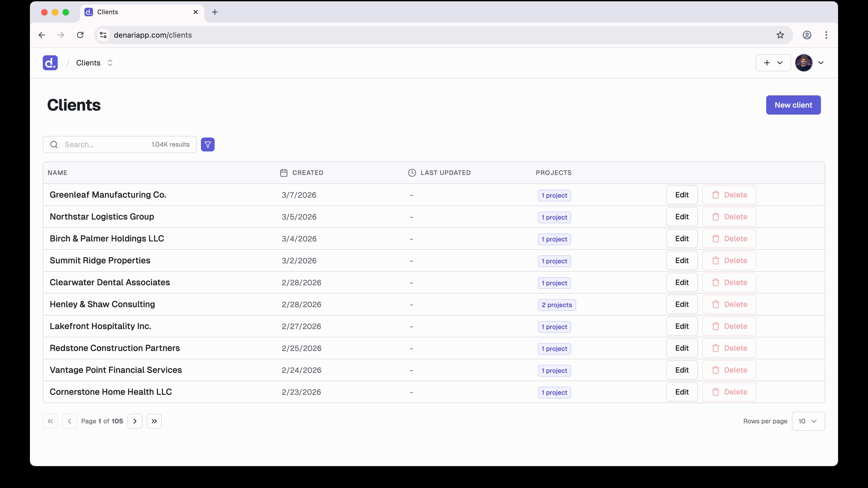Open Cornerstone Home Health 1 project badge
Image resolution: width=868 pixels, height=488 pixels.
click(x=554, y=393)
